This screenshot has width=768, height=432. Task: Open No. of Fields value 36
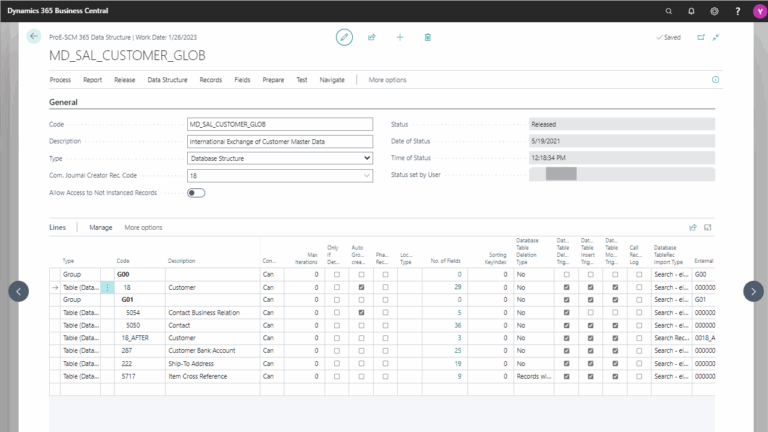point(457,325)
